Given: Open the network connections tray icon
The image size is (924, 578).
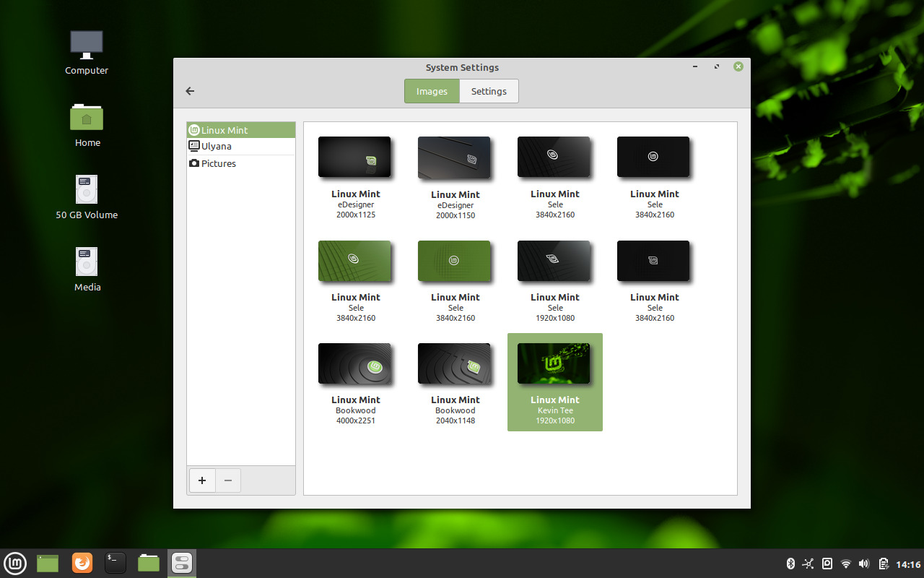Looking at the screenshot, I should [808, 564].
